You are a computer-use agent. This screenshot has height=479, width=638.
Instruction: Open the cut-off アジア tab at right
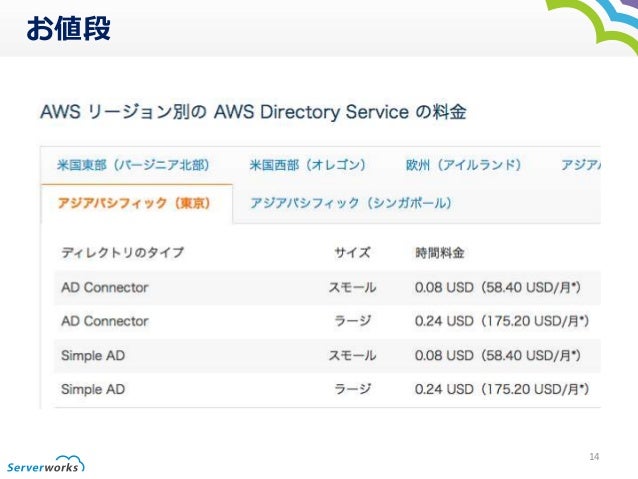(581, 165)
